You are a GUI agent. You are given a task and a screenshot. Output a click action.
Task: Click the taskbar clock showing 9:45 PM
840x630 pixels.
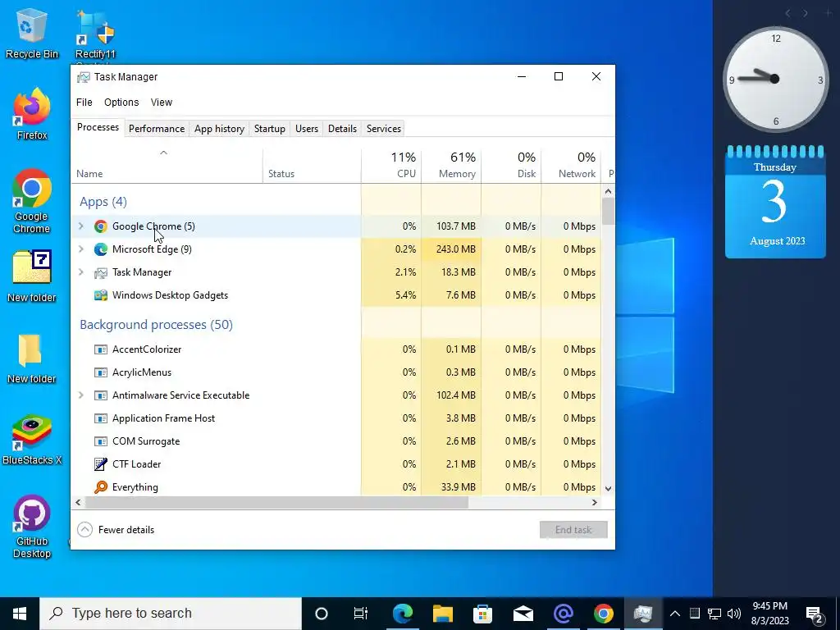click(x=769, y=614)
